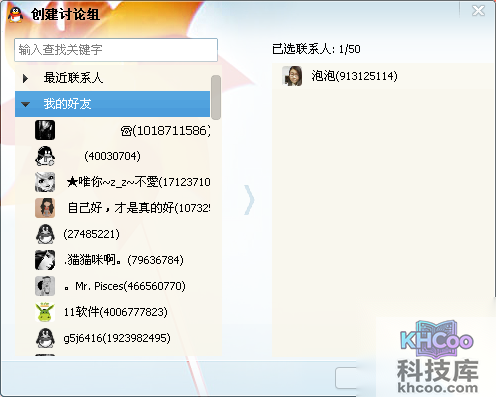Screen dimensions: 496x397
Task: Close the 创建讨论组 dialog
Action: (478, 11)
